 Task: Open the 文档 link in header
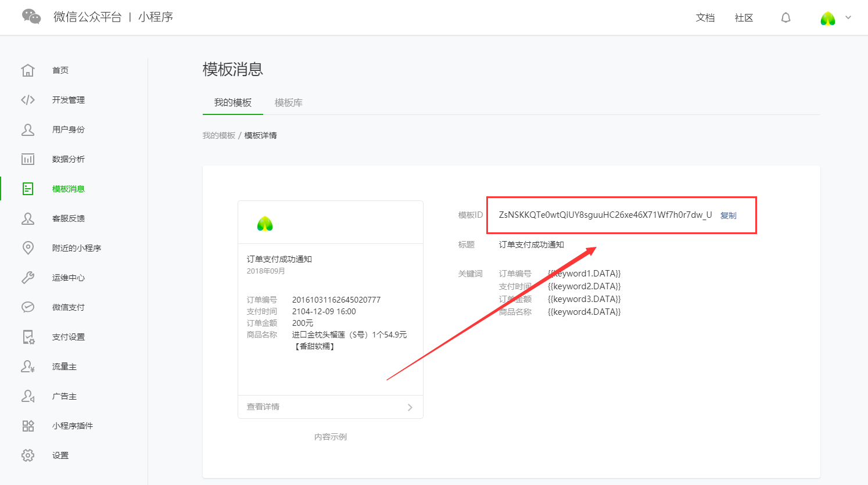click(705, 18)
